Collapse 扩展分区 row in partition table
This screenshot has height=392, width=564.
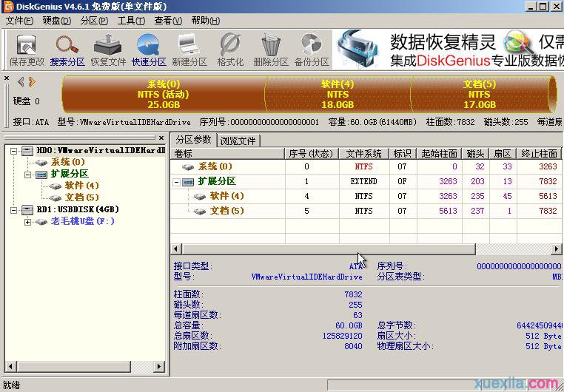coord(176,182)
